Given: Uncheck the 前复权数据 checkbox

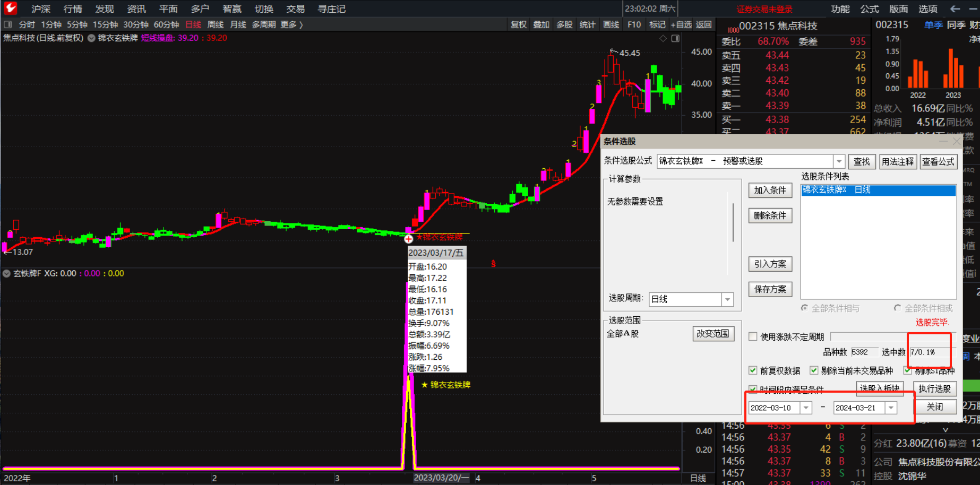Looking at the screenshot, I should tap(753, 370).
